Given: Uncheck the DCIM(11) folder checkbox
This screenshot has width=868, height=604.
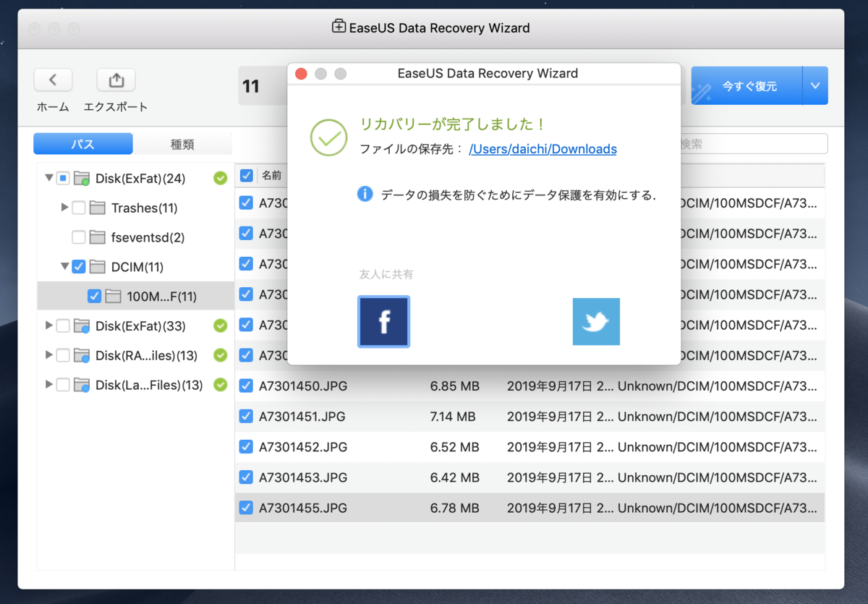Looking at the screenshot, I should (x=79, y=267).
